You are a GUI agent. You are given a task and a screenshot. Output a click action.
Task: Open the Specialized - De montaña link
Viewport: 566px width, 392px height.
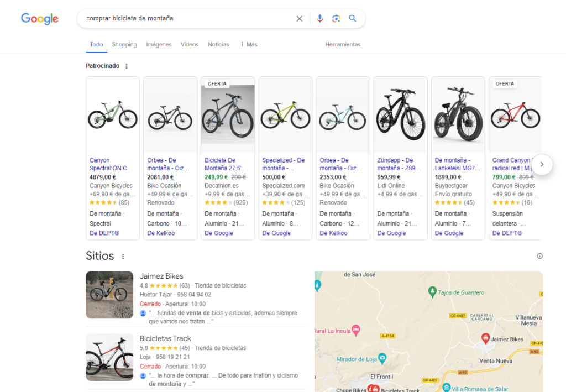pos(284,164)
